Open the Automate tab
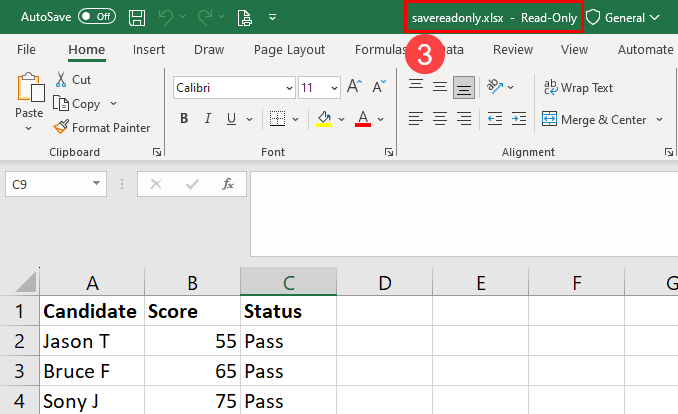 [646, 50]
